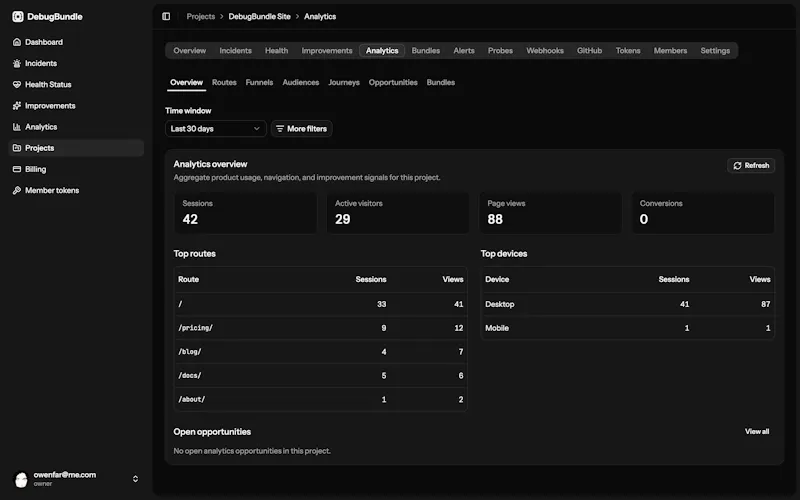The image size is (800, 500).
Task: Click the View all link
Action: [757, 432]
